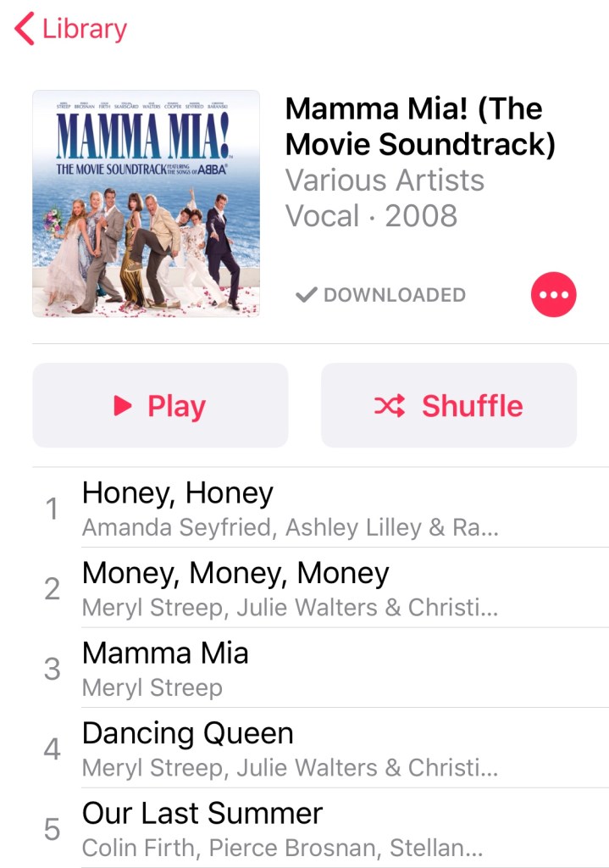This screenshot has width=609, height=868.
Task: Tap the DOWNLOADED status label
Action: (395, 294)
